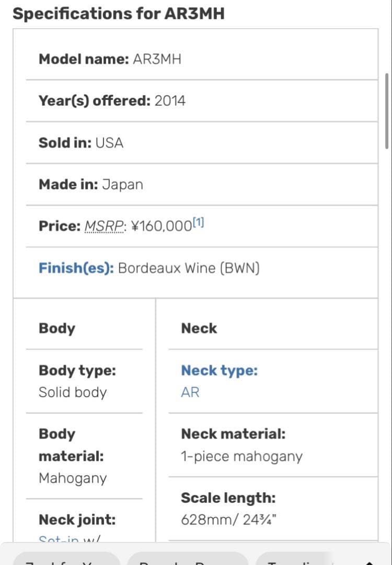Open the Neck type link
Screen dimensions: 392x565
point(219,370)
